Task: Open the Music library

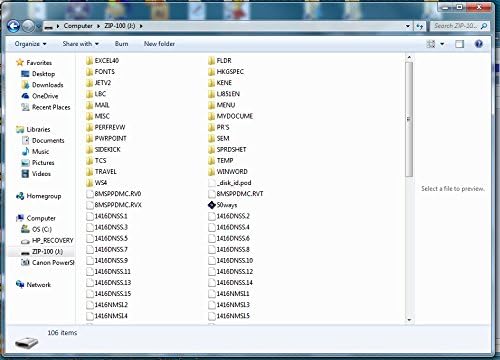Action: 40,152
